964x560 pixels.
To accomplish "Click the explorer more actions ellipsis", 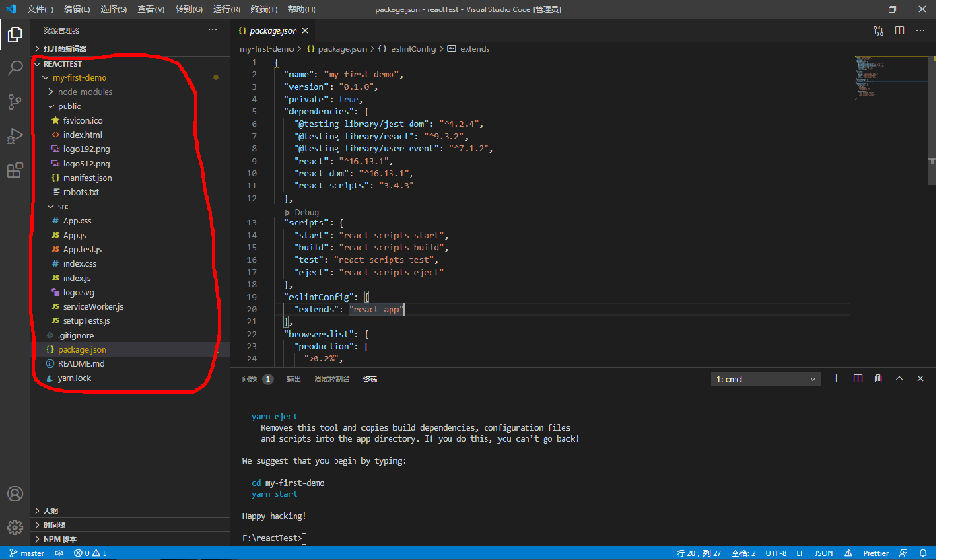I will point(213,30).
